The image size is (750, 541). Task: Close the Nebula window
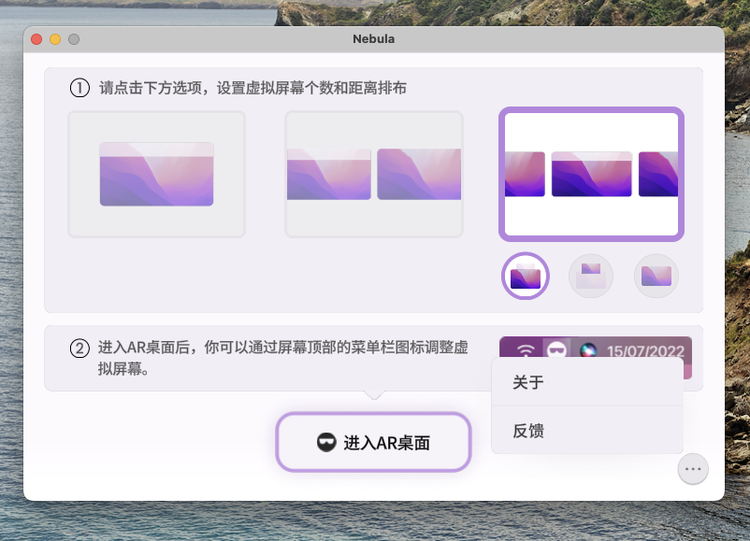coord(36,39)
